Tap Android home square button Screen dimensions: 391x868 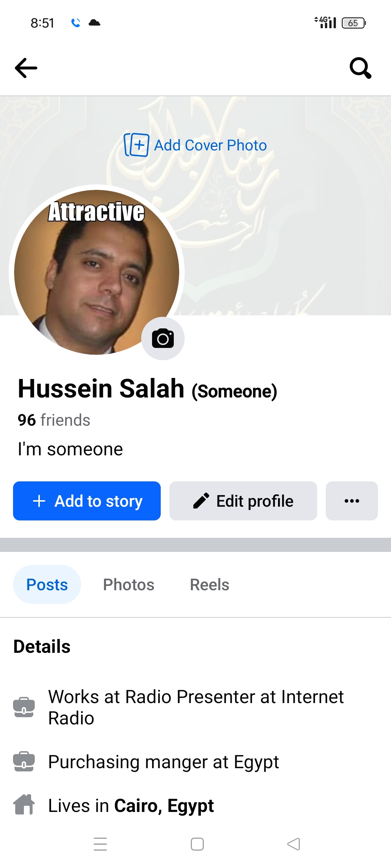pyautogui.click(x=197, y=844)
